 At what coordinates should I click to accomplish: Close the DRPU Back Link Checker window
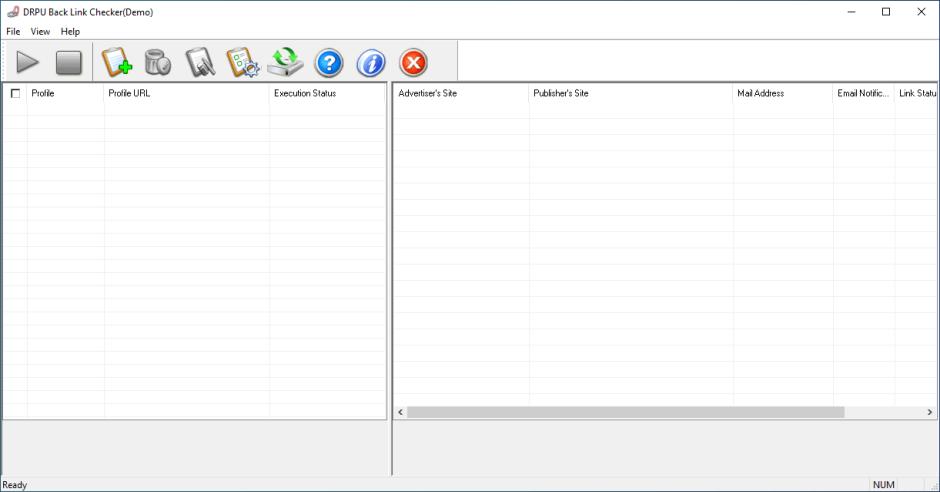[921, 12]
